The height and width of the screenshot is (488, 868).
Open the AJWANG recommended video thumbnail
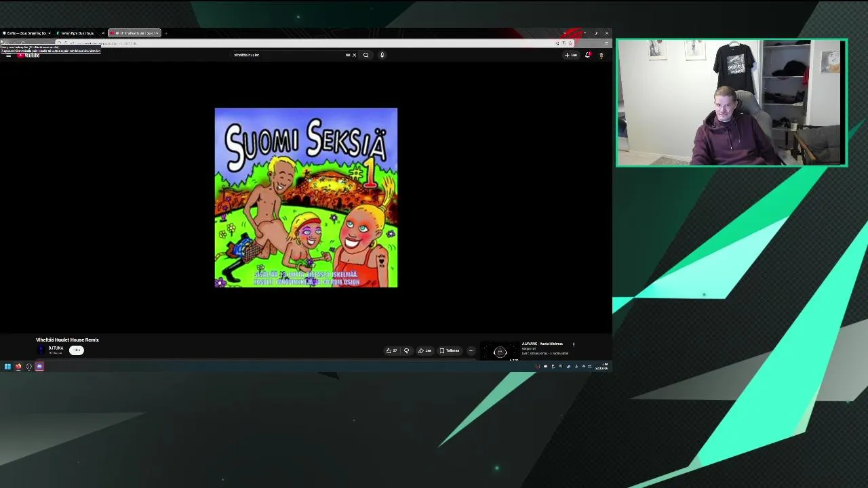(500, 351)
